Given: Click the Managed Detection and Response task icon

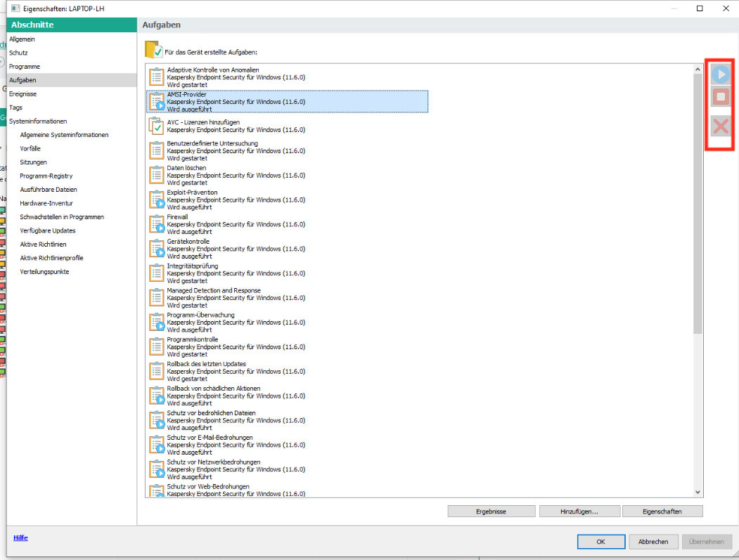Looking at the screenshot, I should pos(157,297).
